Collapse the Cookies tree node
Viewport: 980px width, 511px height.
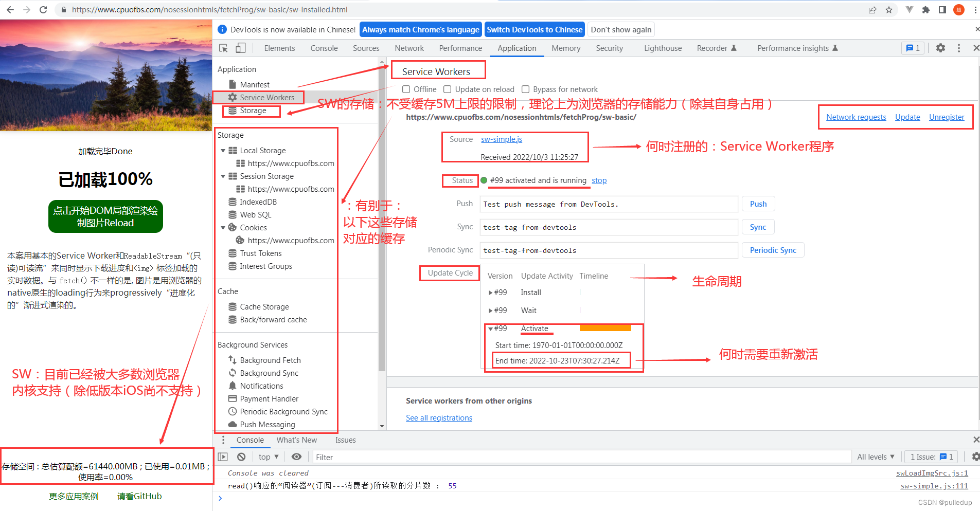pos(223,228)
